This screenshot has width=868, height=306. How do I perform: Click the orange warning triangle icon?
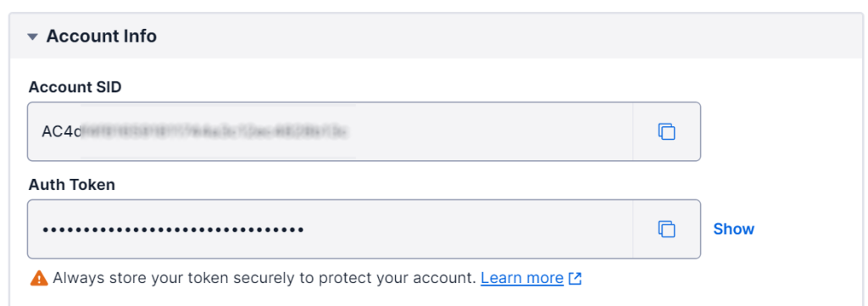tap(39, 278)
